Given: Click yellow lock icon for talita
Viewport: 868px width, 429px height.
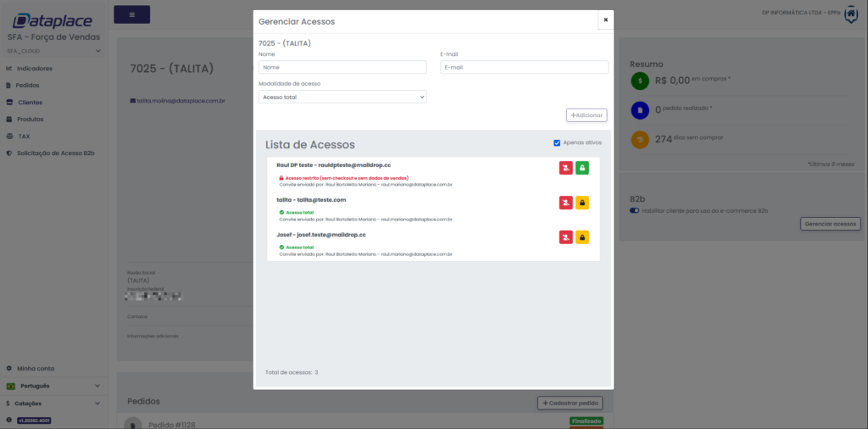Looking at the screenshot, I should point(582,203).
